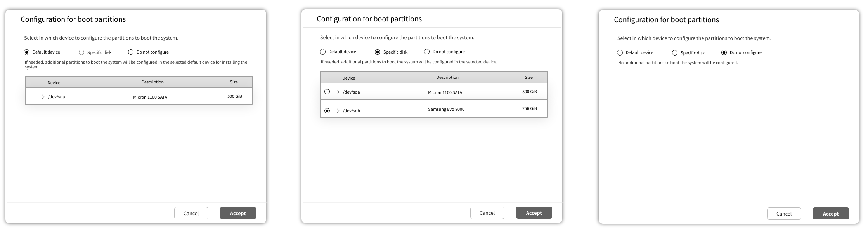Click /dev/sda device name in left dialog
This screenshot has height=233, width=868.
57,97
